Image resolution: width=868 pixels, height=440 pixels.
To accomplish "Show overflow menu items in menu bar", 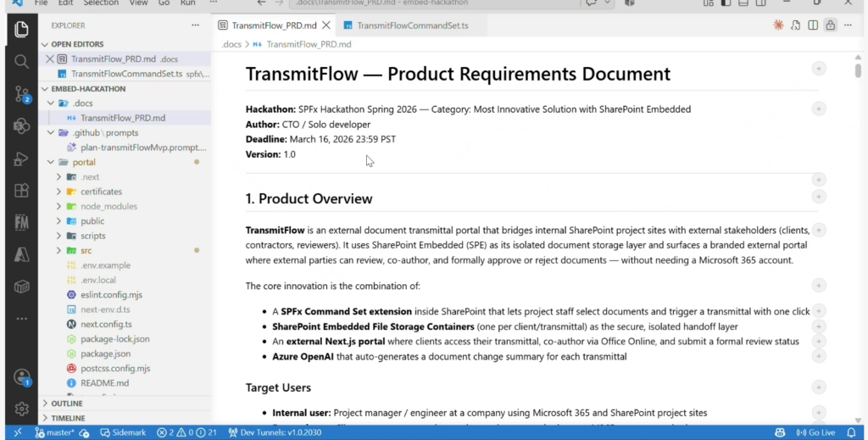I will [x=213, y=3].
